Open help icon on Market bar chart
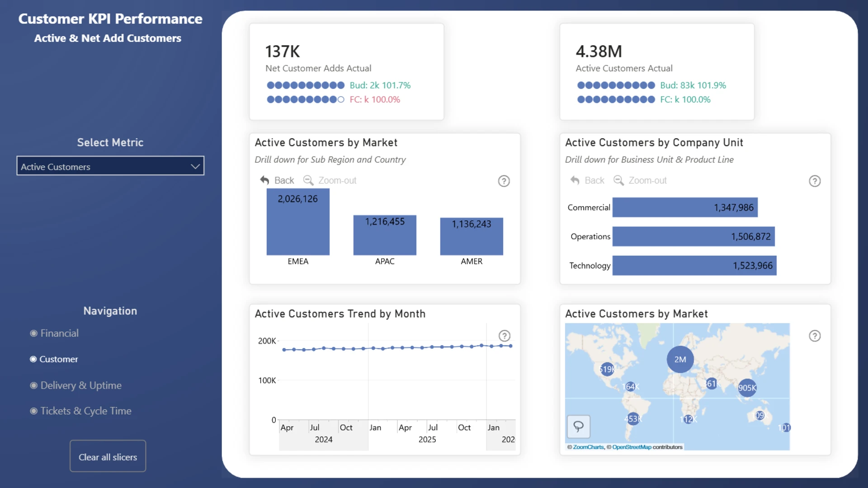 (x=504, y=181)
